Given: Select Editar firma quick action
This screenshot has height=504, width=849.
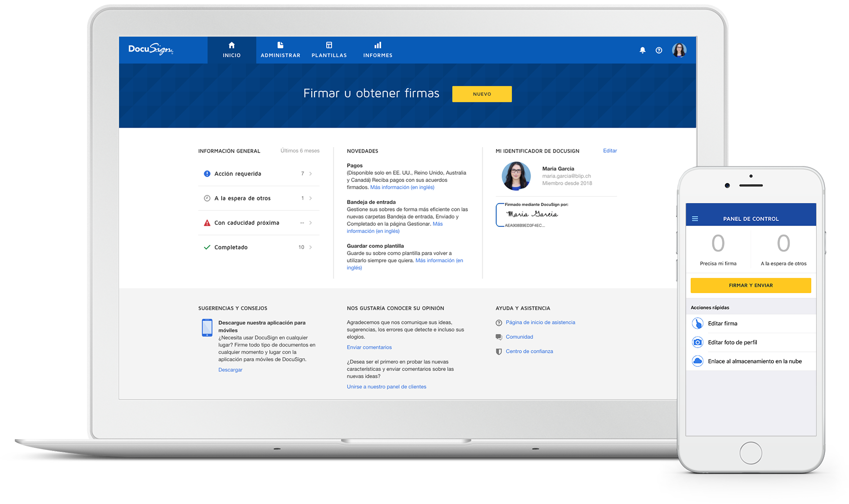Looking at the screenshot, I should pyautogui.click(x=751, y=323).
